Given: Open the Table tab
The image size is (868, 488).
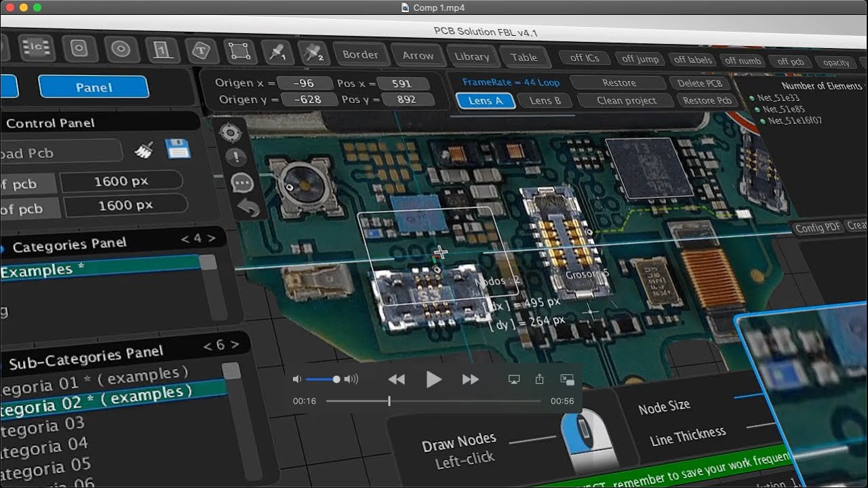Looking at the screenshot, I should [x=524, y=58].
